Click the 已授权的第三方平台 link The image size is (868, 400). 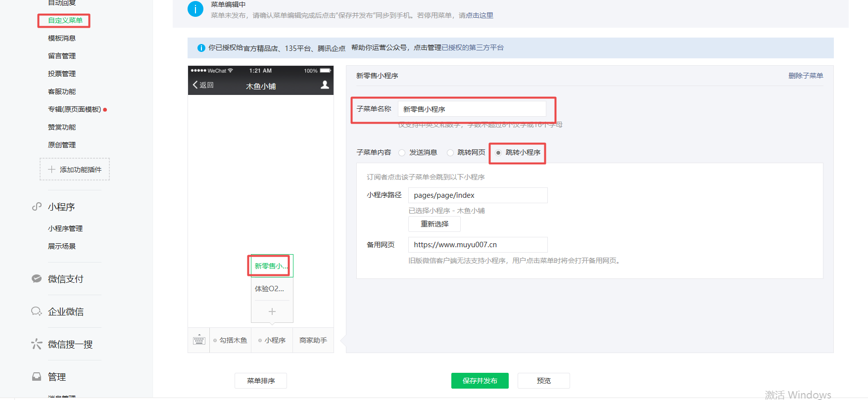473,47
